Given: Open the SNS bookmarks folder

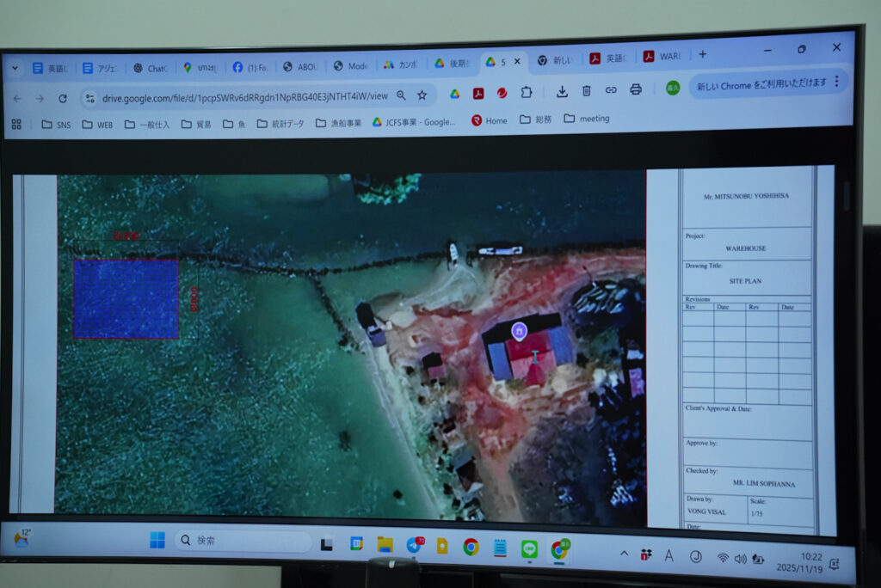Looking at the screenshot, I should click(56, 125).
